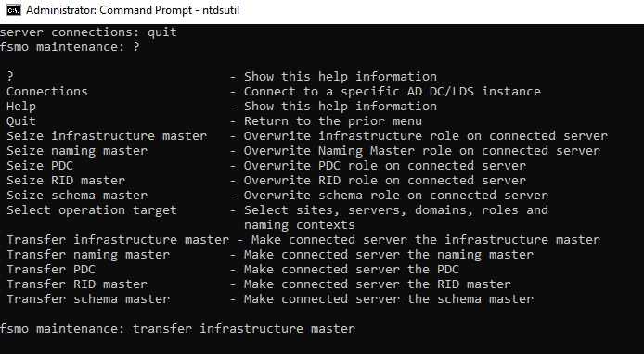The width and height of the screenshot is (644, 354).
Task: Click the 'Seize RID master' command text
Action: [x=66, y=181]
